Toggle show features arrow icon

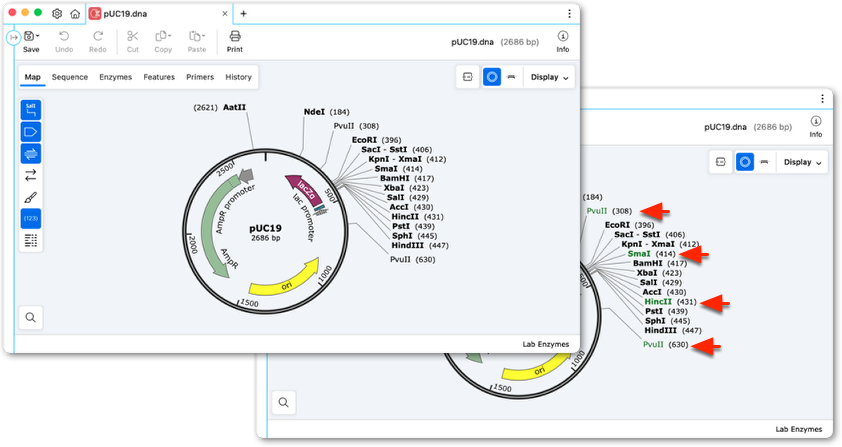click(x=31, y=132)
